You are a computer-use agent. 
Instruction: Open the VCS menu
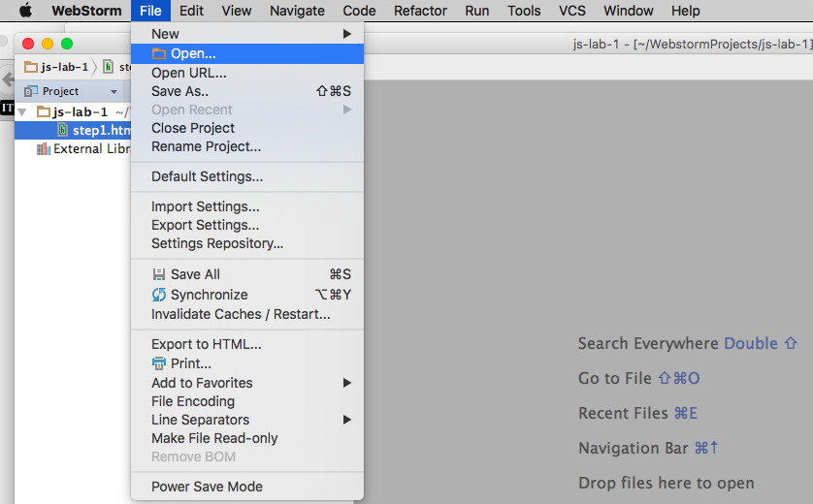click(572, 11)
